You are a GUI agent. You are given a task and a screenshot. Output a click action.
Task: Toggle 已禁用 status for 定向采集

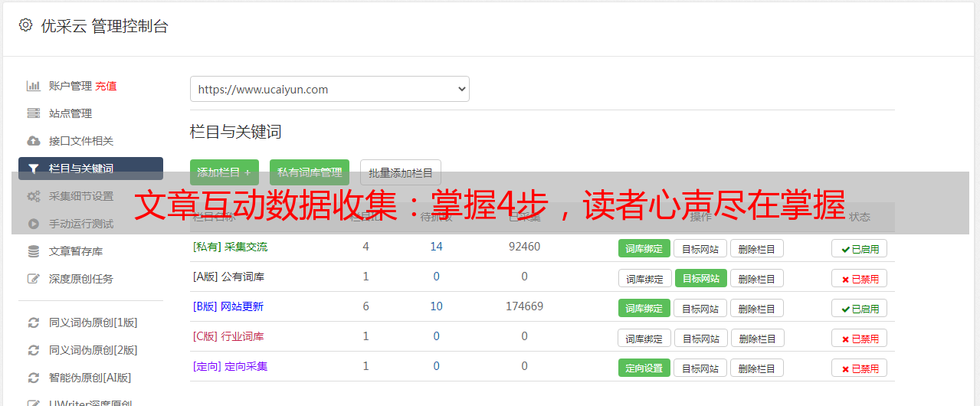860,368
